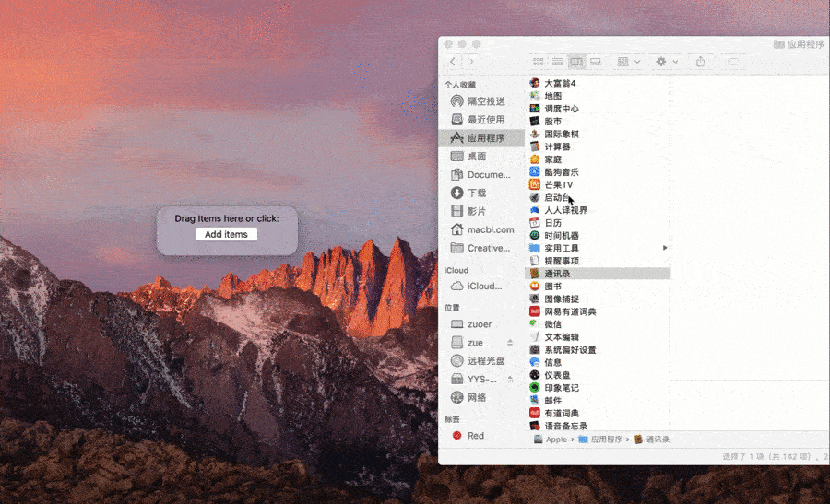The width and height of the screenshot is (830, 504).
Task: Switch Finder to cover flow view
Action: pyautogui.click(x=596, y=62)
